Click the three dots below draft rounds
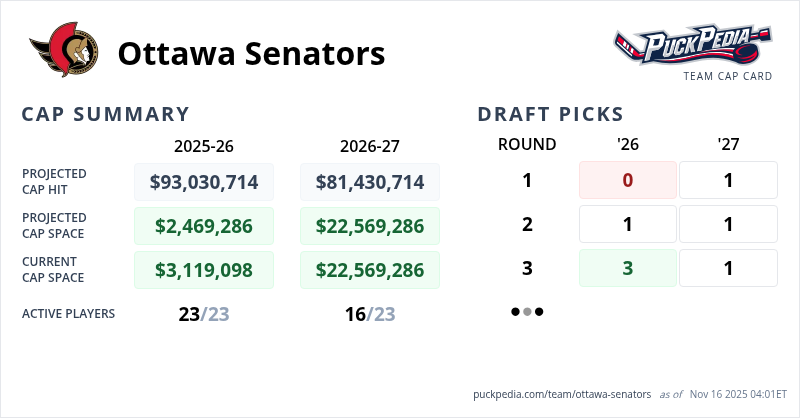The width and height of the screenshot is (800, 418). click(527, 312)
